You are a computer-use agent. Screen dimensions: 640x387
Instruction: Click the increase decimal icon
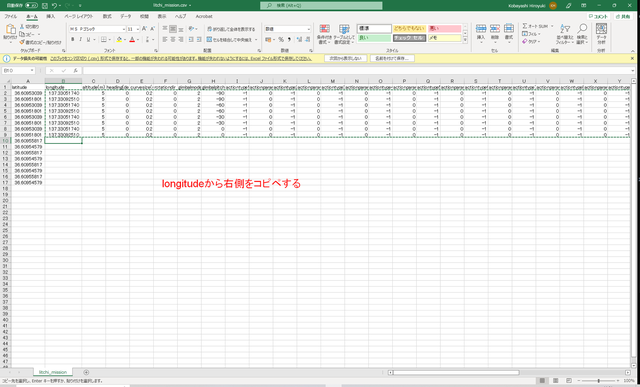click(299, 40)
